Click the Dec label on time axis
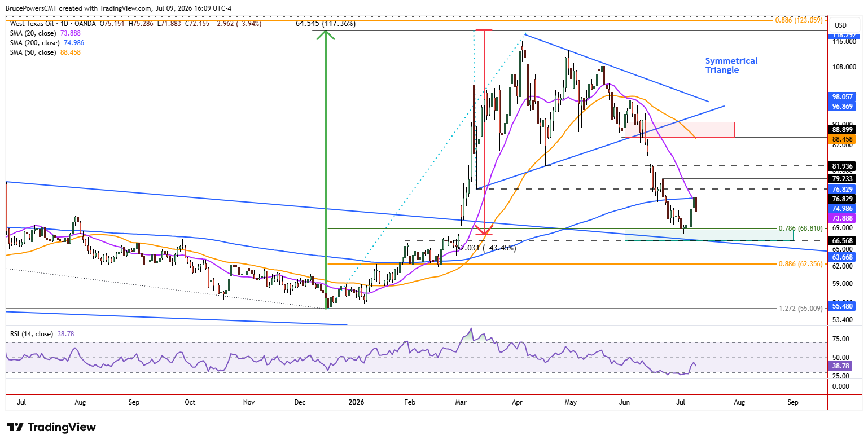Screen dimensions: 868x444 point(300,402)
